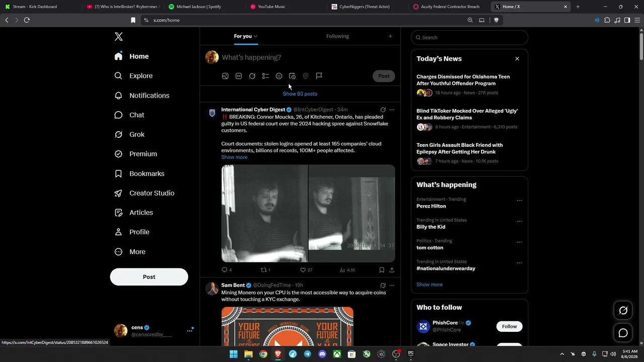Image resolution: width=644 pixels, height=362 pixels.
Task: Select the For you tab
Action: [x=243, y=36]
